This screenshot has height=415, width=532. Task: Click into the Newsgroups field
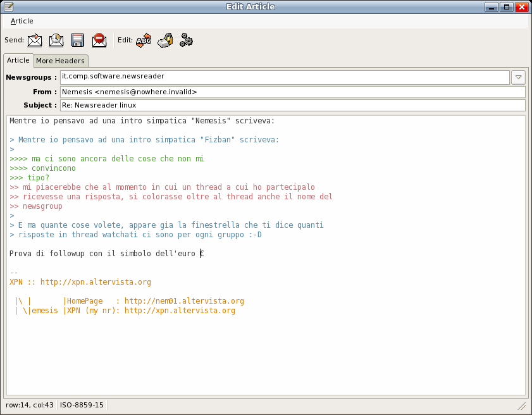coord(285,77)
